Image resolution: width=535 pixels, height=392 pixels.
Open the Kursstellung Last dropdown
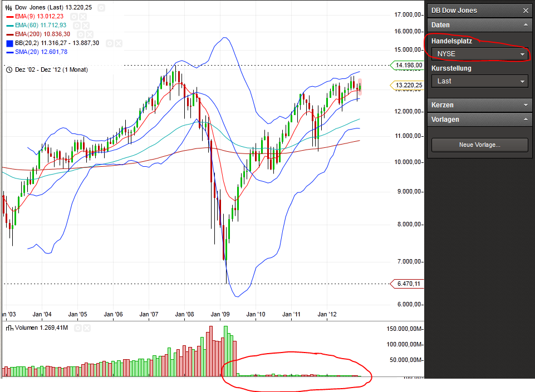coord(479,81)
